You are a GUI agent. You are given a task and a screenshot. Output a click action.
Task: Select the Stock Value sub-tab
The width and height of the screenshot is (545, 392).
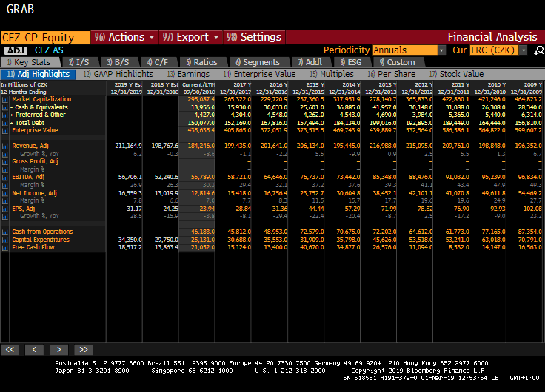pyautogui.click(x=456, y=74)
